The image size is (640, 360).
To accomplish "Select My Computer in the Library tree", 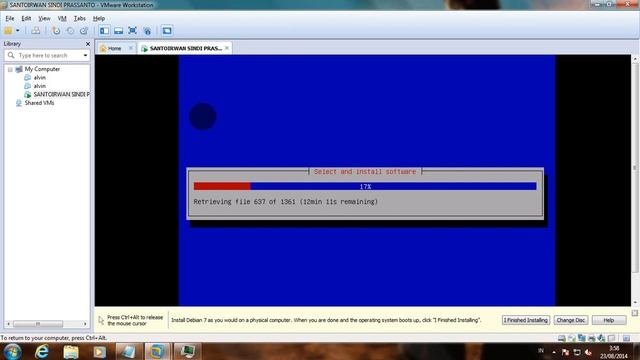I will [42, 69].
